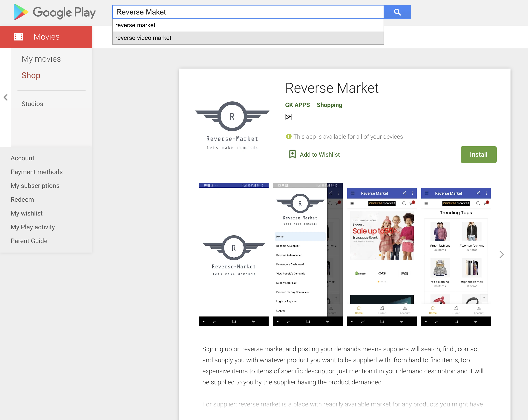The image size is (528, 420).
Task: Open the GK APPS developer link
Action: point(297,105)
